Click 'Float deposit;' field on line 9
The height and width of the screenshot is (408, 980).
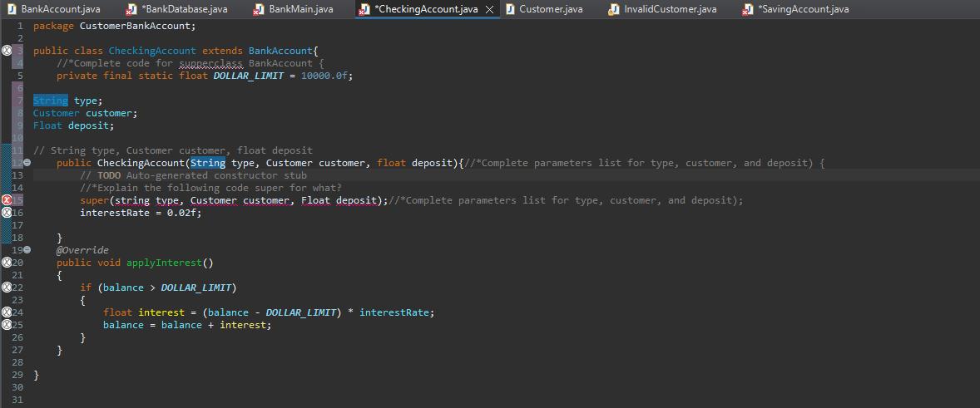pos(74,125)
